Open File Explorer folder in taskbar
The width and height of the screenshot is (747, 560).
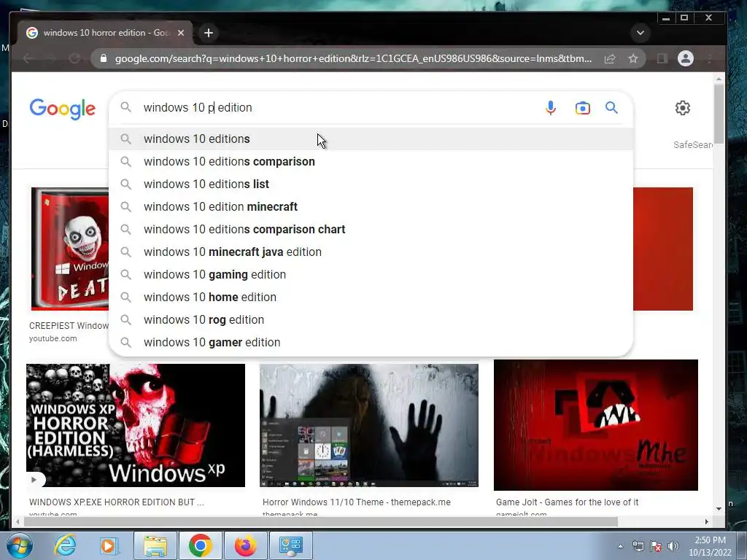(155, 545)
